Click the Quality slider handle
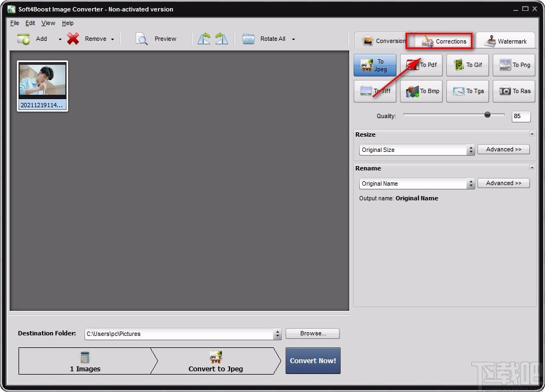Screen dimensions: 545x392 [x=487, y=114]
